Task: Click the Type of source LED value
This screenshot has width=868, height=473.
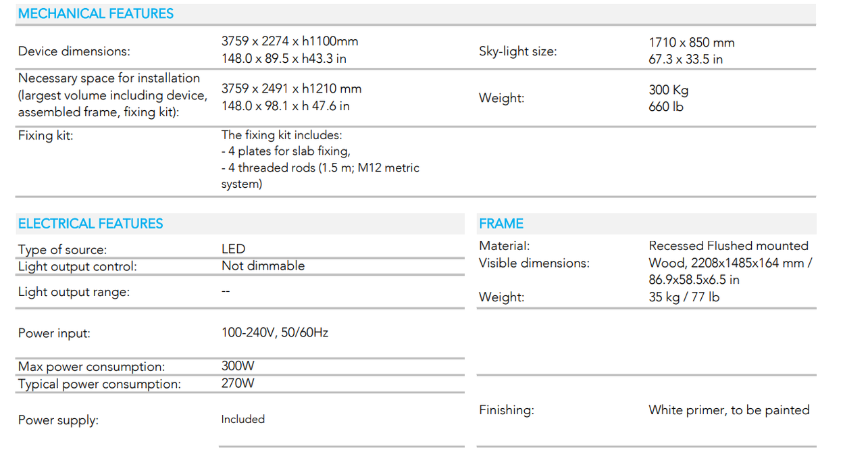Action: [234, 249]
